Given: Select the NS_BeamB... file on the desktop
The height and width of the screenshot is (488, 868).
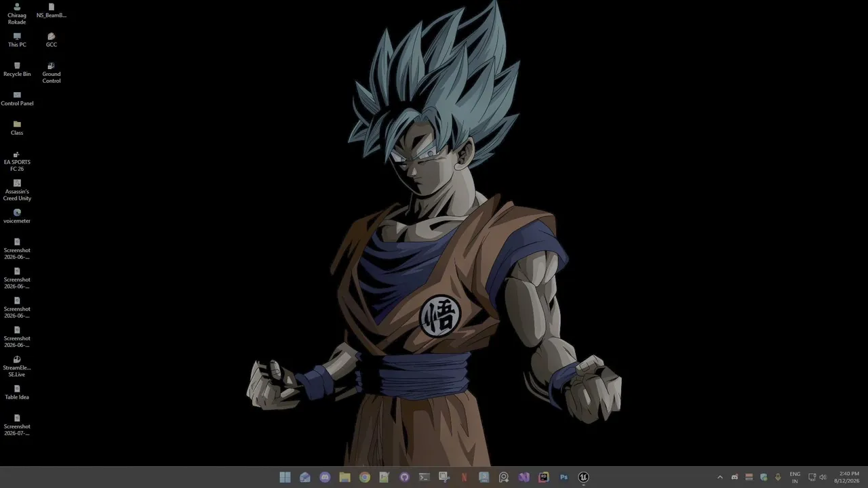Looking at the screenshot, I should (52, 11).
